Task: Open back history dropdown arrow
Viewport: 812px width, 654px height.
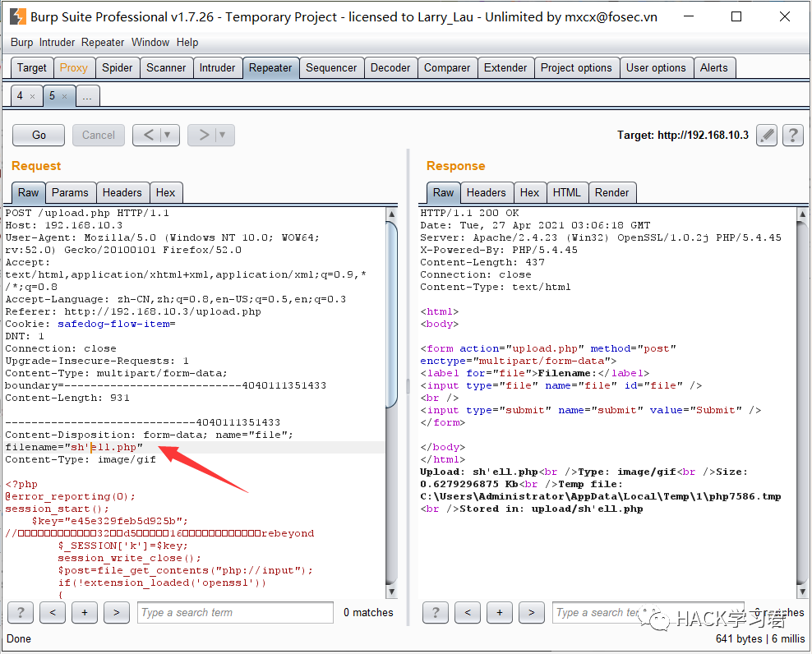Action: 168,135
